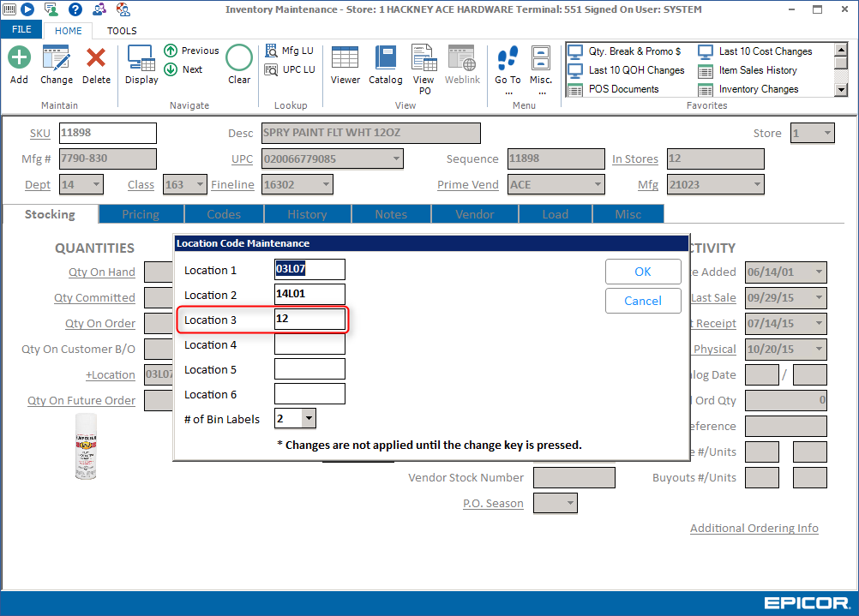Switch to the History tab

coord(307,214)
